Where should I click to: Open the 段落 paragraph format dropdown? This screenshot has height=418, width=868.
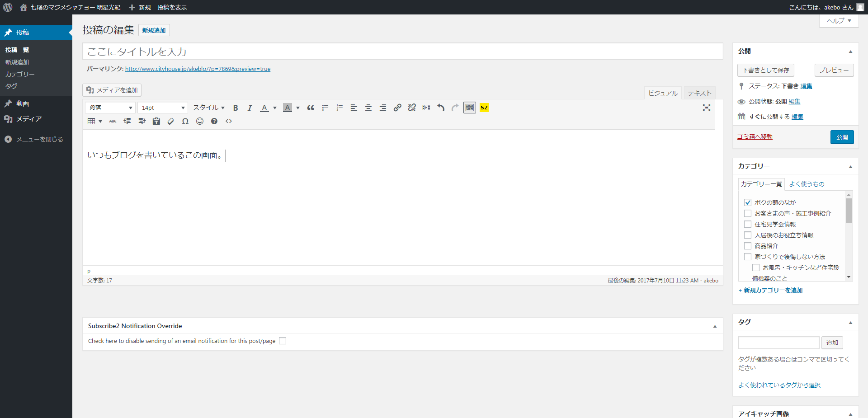click(x=110, y=108)
